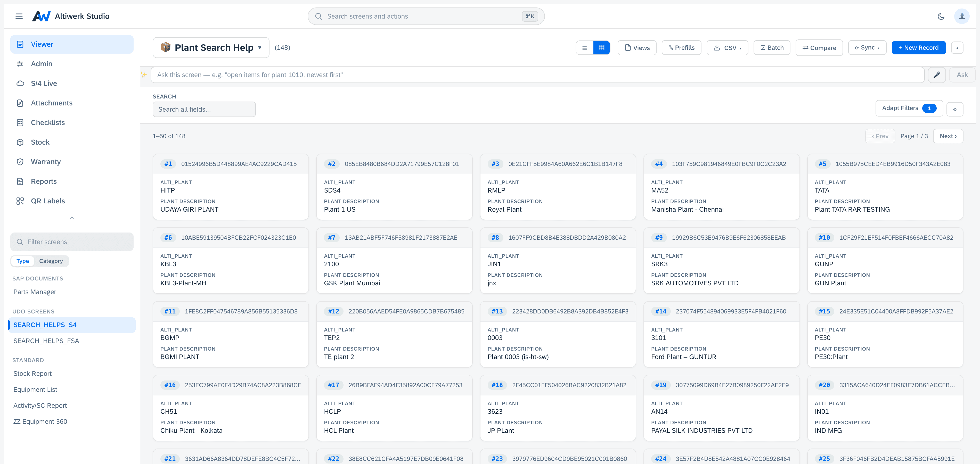Viewport: 980px width, 464px height.
Task: Open Views button
Action: click(637, 48)
